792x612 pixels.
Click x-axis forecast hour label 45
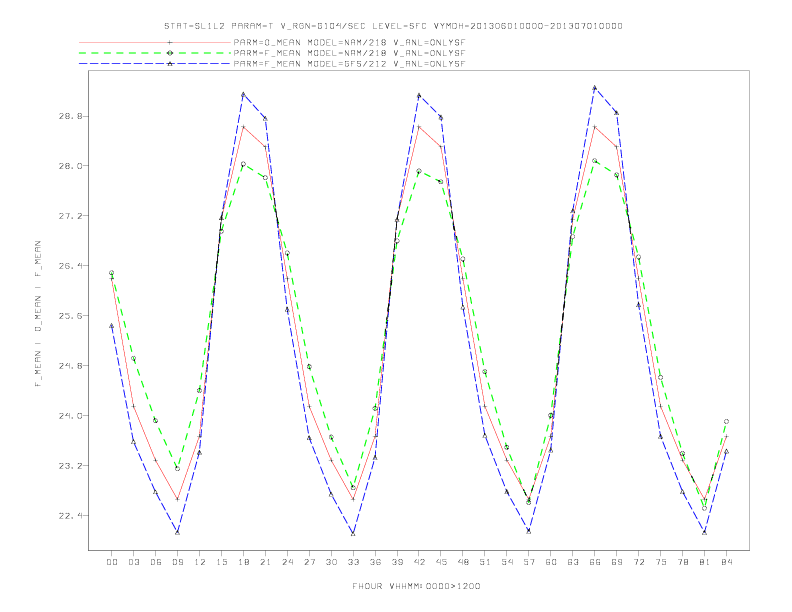coord(441,562)
